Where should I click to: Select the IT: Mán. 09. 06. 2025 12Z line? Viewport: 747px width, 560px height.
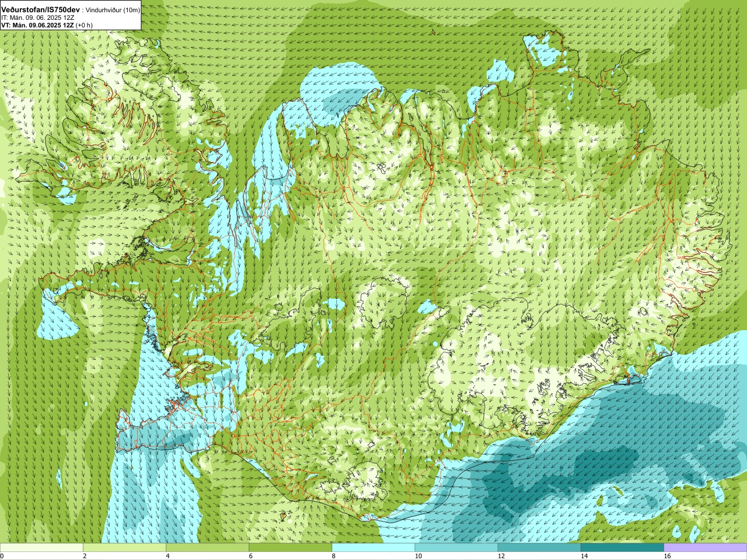pos(37,17)
